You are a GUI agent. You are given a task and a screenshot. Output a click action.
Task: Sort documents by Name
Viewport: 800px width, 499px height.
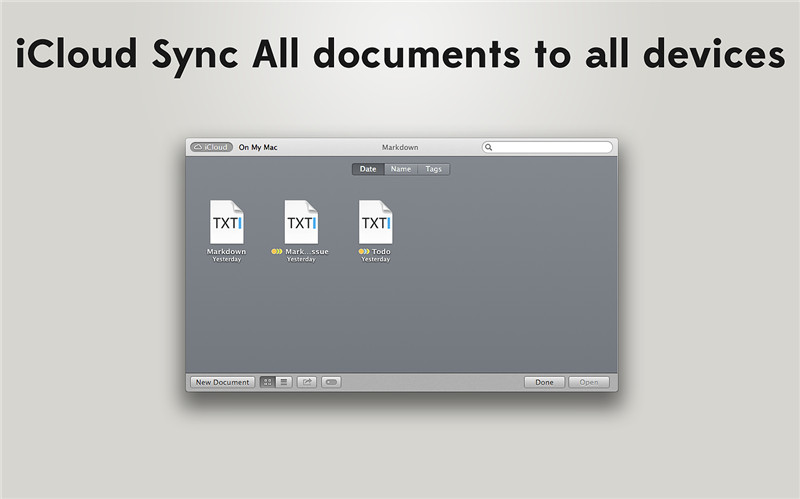[x=401, y=169]
